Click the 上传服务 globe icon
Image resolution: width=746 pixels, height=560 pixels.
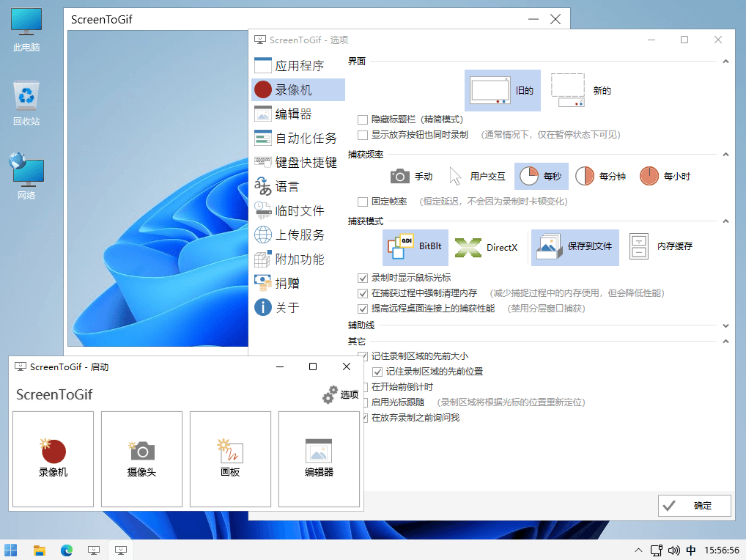(262, 235)
